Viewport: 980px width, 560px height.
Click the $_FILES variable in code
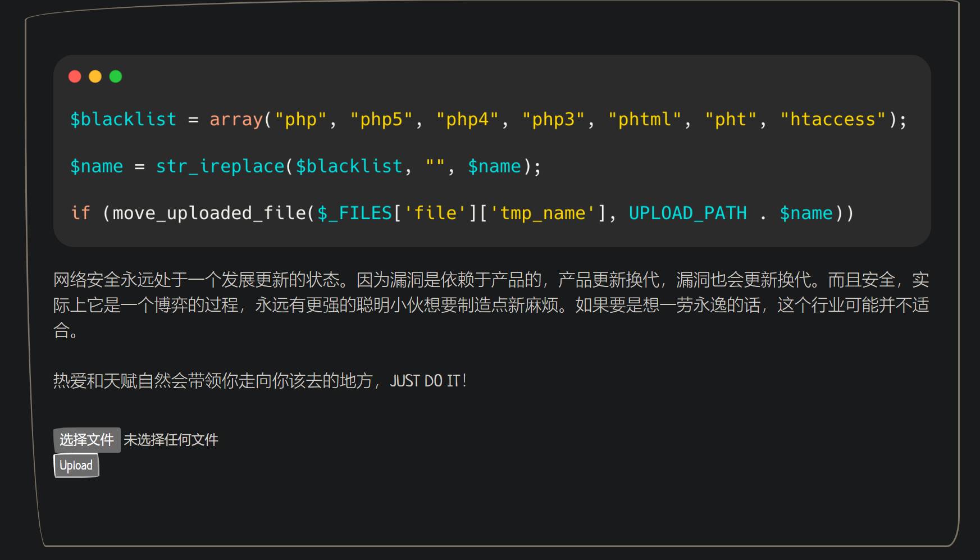pyautogui.click(x=354, y=213)
